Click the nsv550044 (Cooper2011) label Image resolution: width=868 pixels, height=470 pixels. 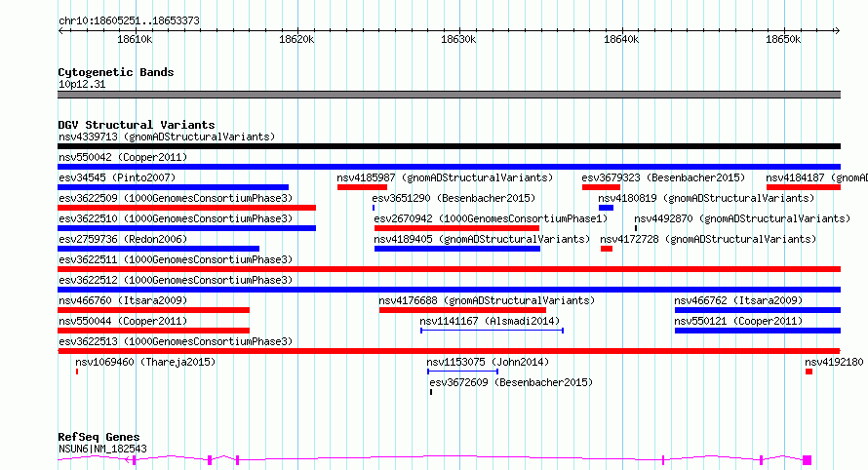click(x=123, y=321)
